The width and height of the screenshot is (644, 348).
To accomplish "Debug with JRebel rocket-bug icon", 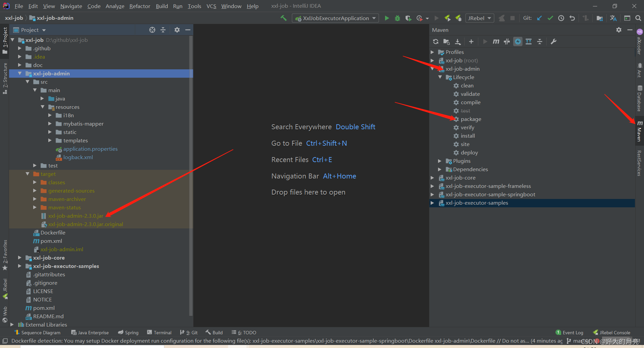I will click(458, 18).
